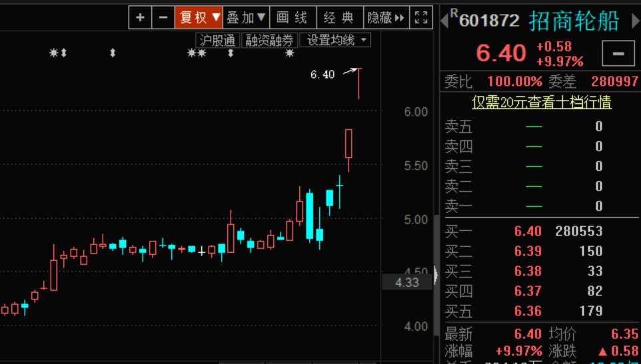Go to next stock arrow
This screenshot has height=364, width=641.
point(636,21)
